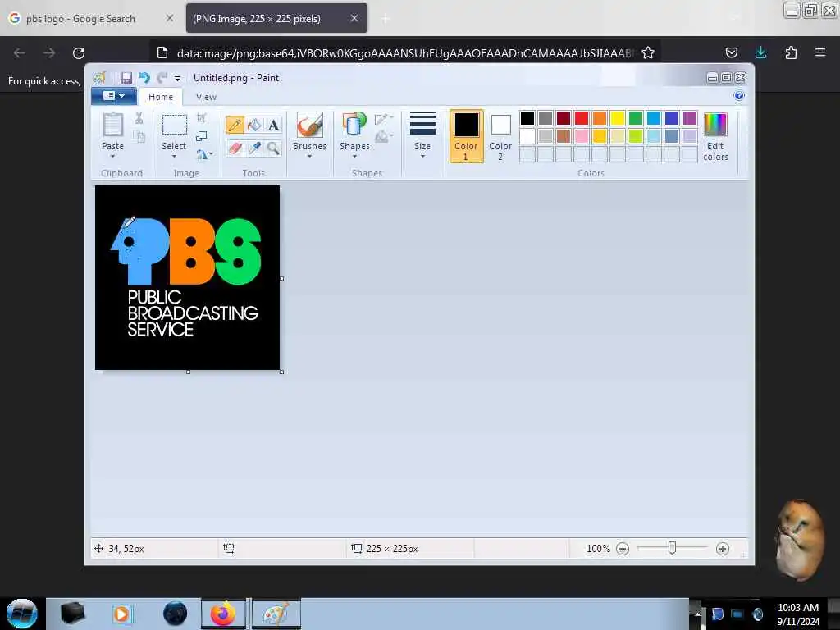
Task: Click the Shapes gallery icon
Action: (x=354, y=126)
